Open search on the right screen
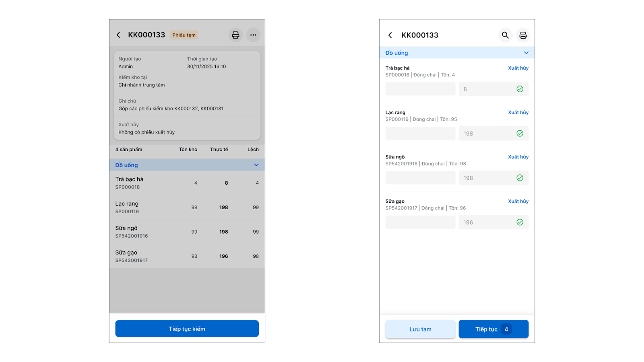The width and height of the screenshot is (644, 362). pyautogui.click(x=505, y=35)
